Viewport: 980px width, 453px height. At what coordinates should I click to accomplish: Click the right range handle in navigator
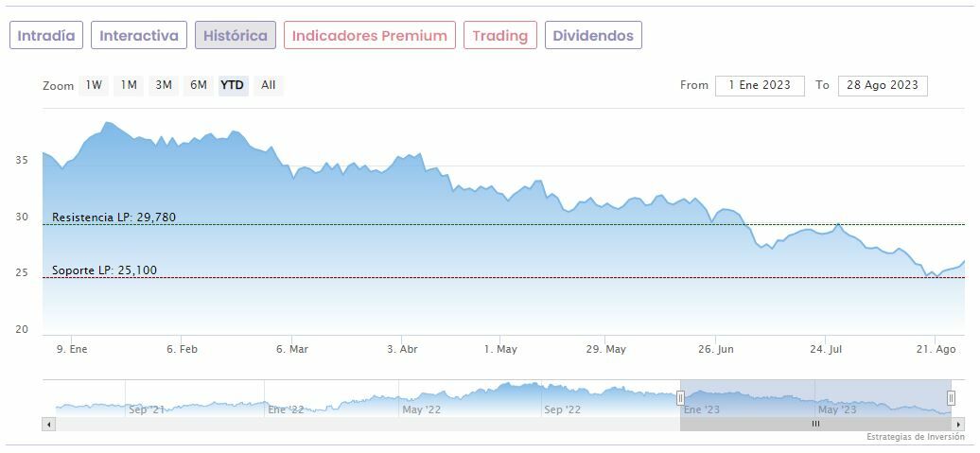click(952, 398)
